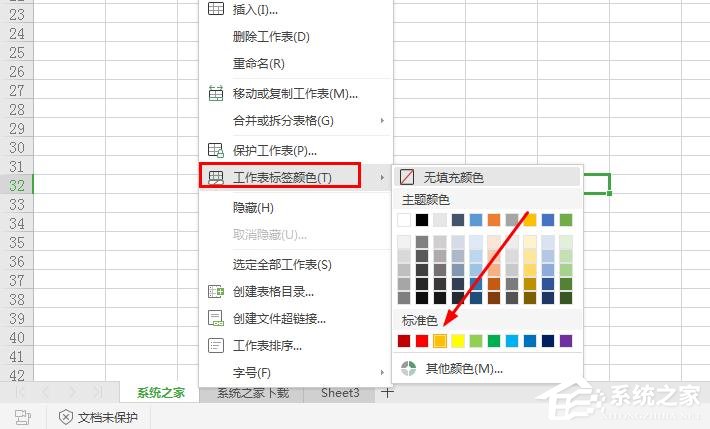
Task: Expand 字号(F) submenu arrow
Action: tap(382, 372)
